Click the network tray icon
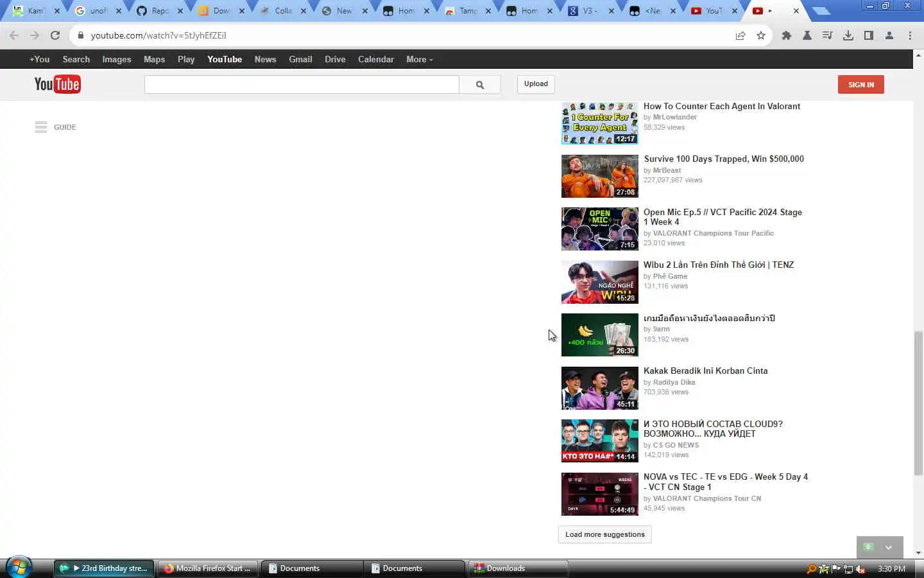 [x=848, y=568]
